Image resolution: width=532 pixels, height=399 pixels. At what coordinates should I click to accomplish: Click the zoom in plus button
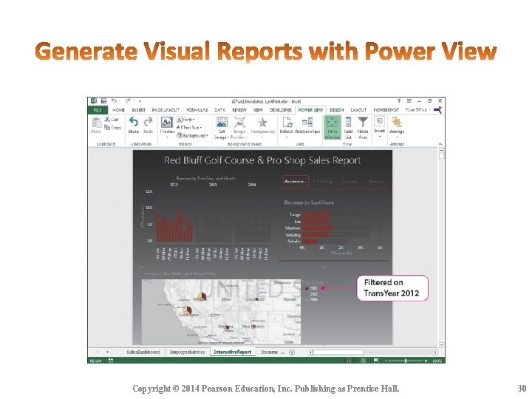tap(426, 361)
